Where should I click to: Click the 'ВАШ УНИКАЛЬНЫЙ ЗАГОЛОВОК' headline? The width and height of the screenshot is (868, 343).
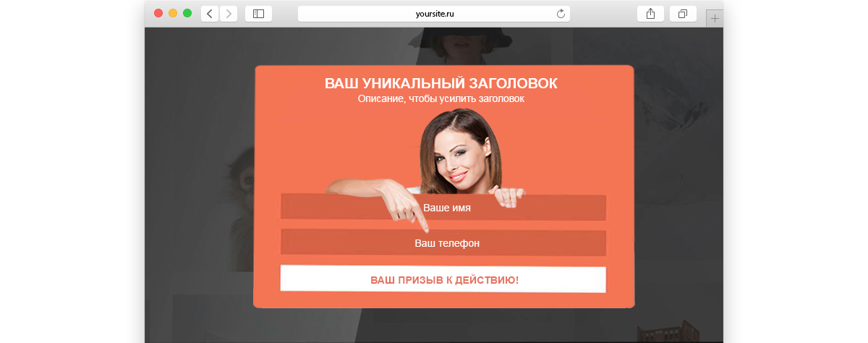tap(441, 83)
